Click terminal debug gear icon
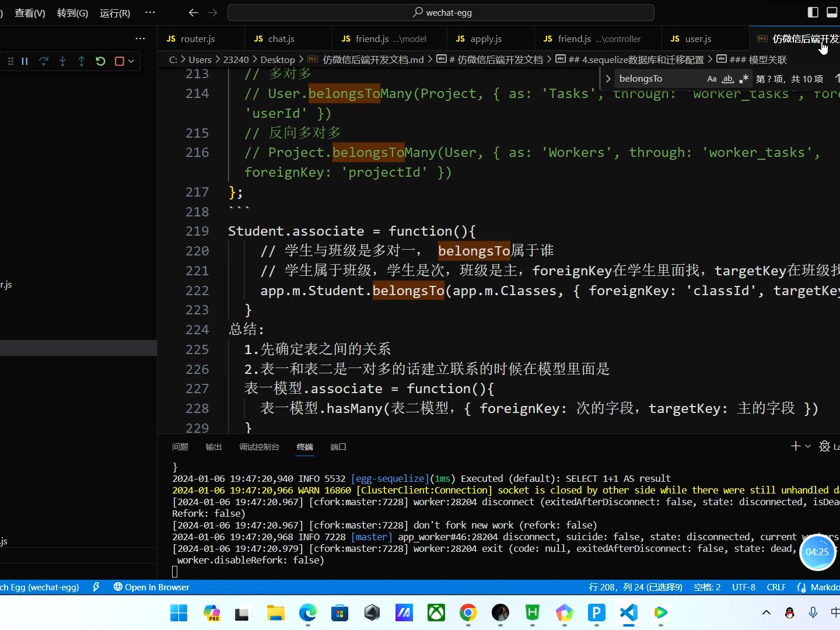The height and width of the screenshot is (630, 840). (824, 446)
